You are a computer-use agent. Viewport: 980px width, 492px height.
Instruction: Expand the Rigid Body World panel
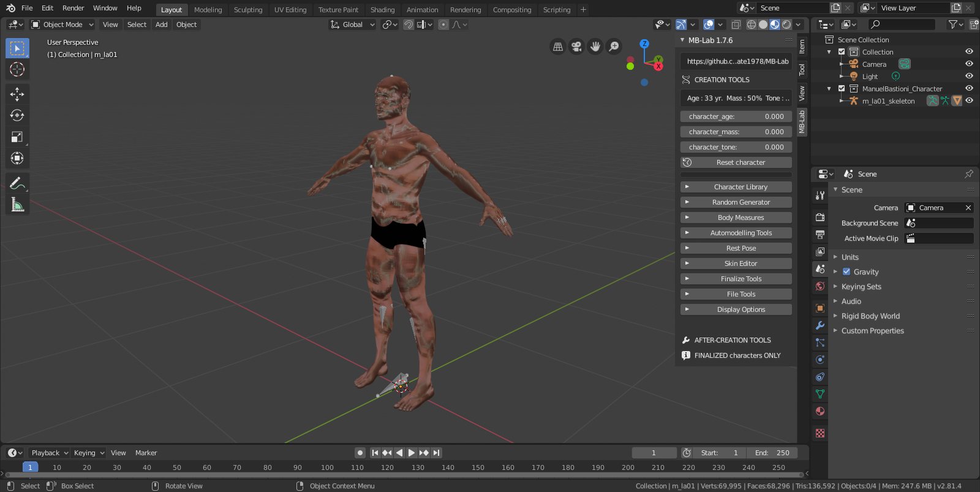[x=870, y=316]
